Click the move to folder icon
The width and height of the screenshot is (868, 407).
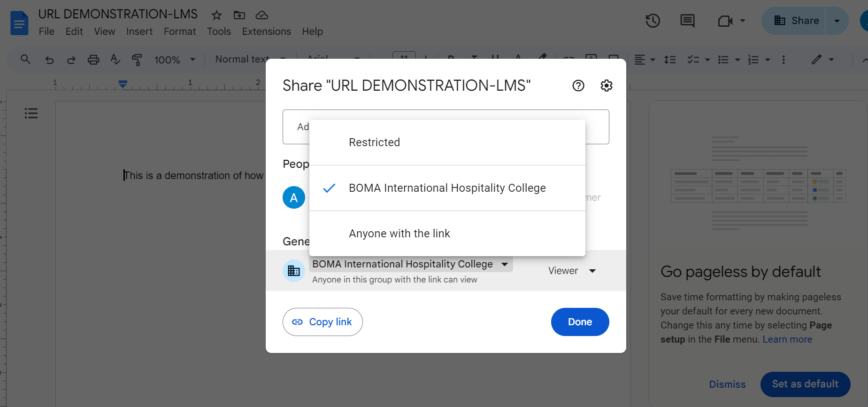coord(239,16)
